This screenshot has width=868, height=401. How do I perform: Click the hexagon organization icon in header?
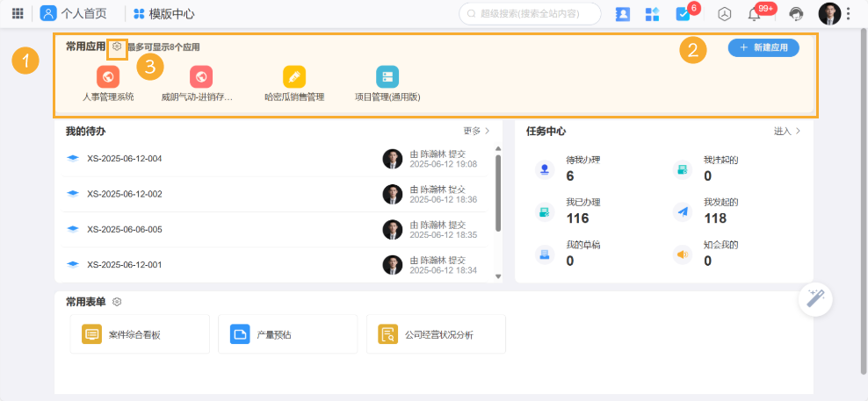(x=724, y=14)
